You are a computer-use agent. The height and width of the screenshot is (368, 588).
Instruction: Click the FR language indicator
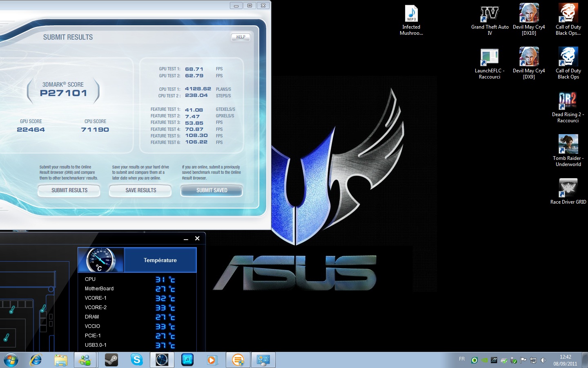[462, 359]
